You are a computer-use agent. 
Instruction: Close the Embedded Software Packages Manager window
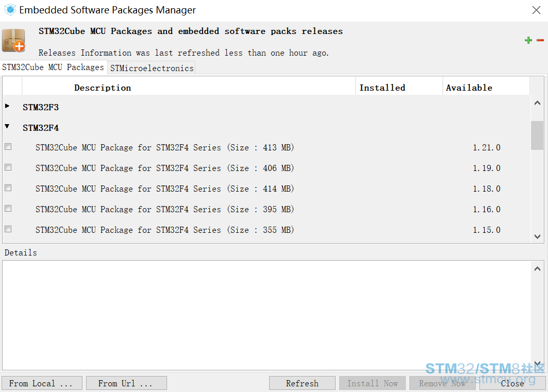[536, 10]
